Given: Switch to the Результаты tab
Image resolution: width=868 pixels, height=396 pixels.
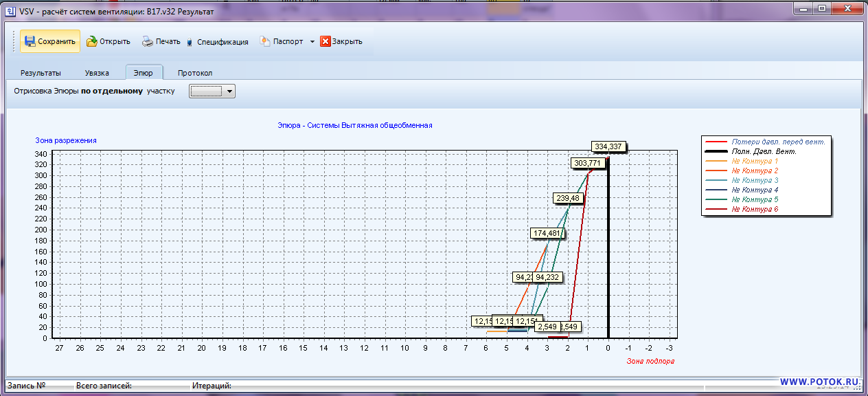Looking at the screenshot, I should [41, 73].
